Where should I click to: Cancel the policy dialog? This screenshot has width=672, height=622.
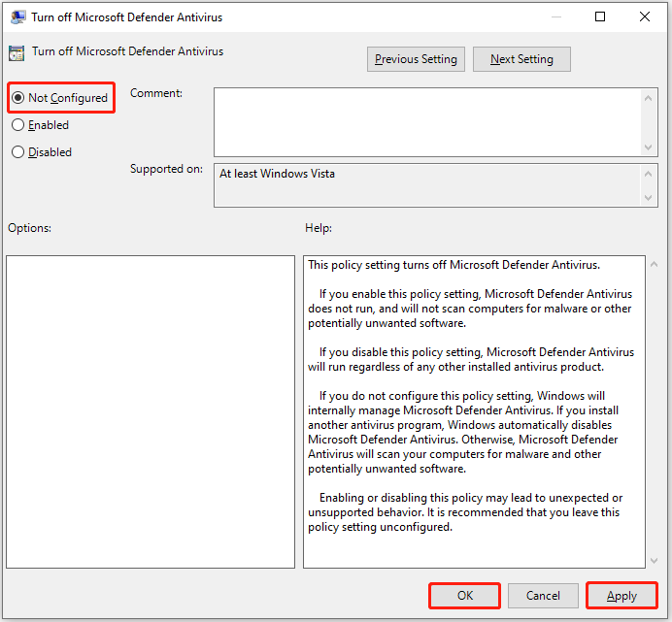[543, 596]
